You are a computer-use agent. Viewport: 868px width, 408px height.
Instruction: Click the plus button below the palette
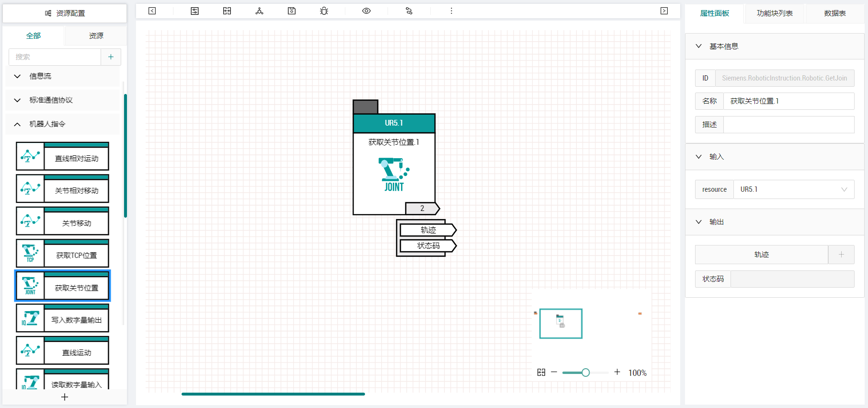[x=65, y=397]
